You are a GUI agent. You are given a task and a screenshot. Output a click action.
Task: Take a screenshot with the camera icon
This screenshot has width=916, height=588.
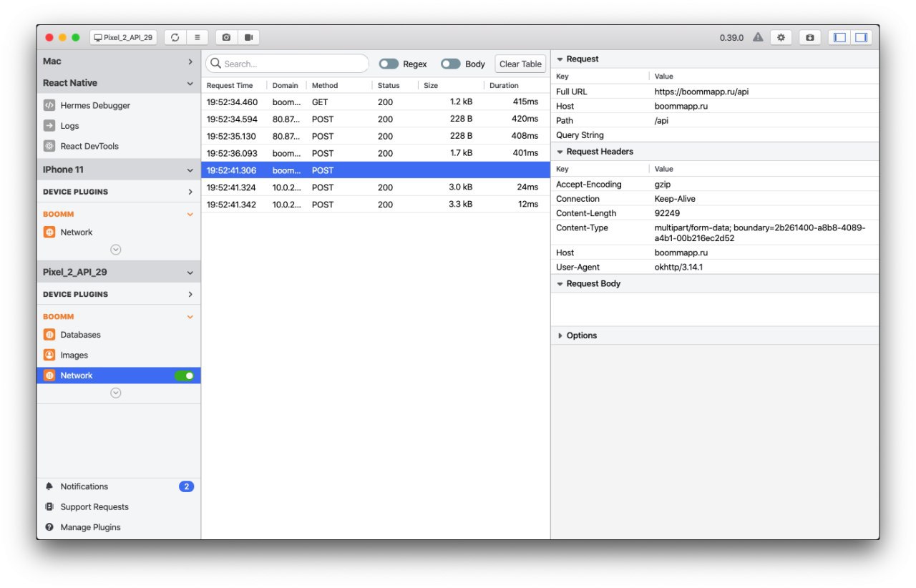[x=226, y=37]
